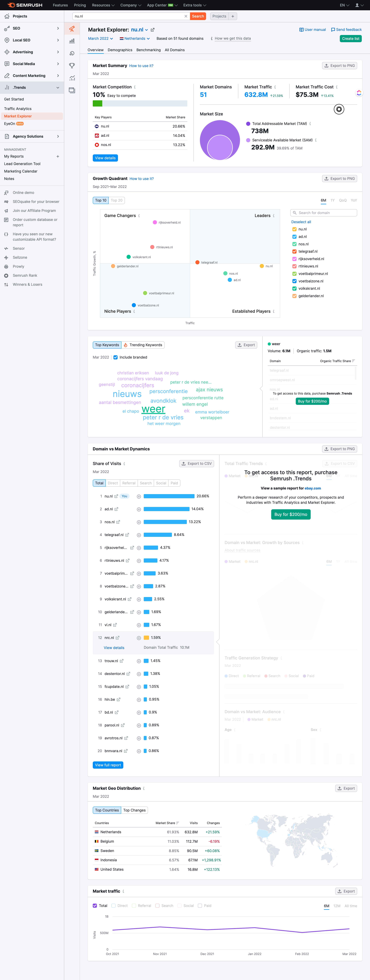Toggle telegraaf.nl legend checkbox
370x980 pixels.
pyautogui.click(x=294, y=251)
